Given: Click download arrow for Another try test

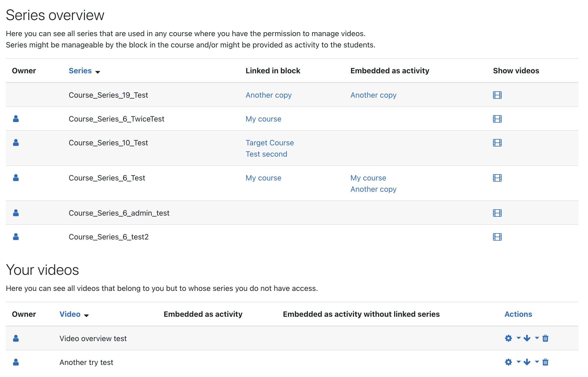Looking at the screenshot, I should point(527,362).
